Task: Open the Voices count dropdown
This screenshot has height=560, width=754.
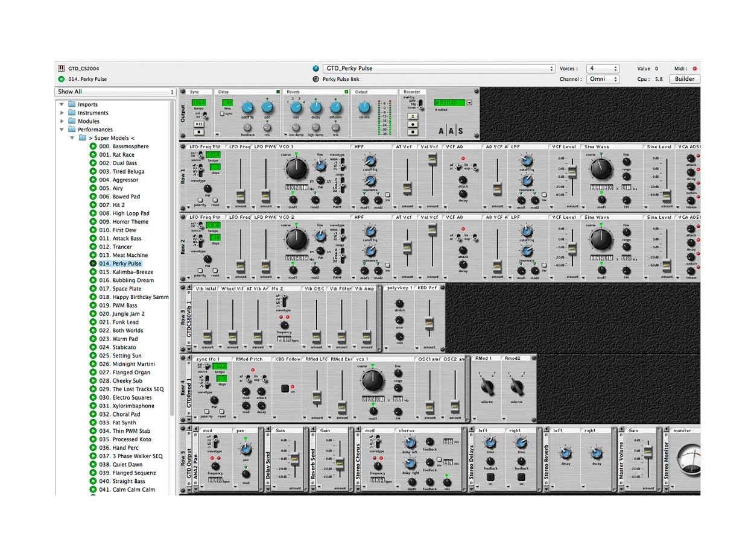Action: [603, 69]
